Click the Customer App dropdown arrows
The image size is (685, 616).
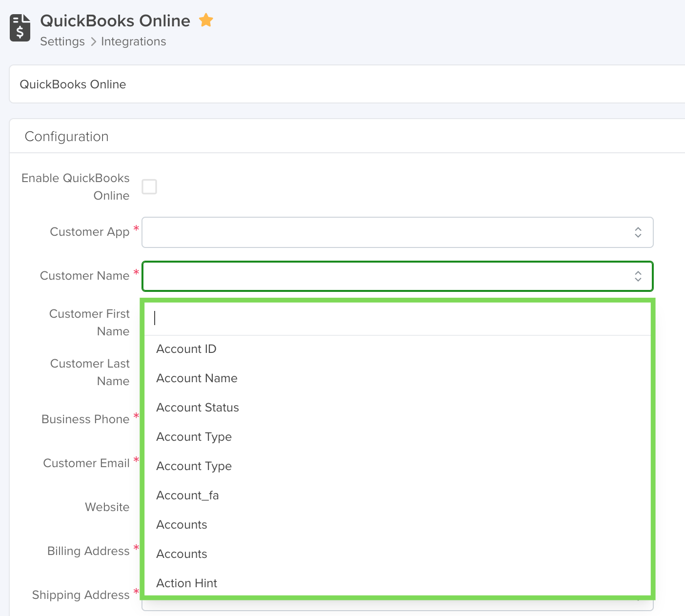click(x=638, y=232)
